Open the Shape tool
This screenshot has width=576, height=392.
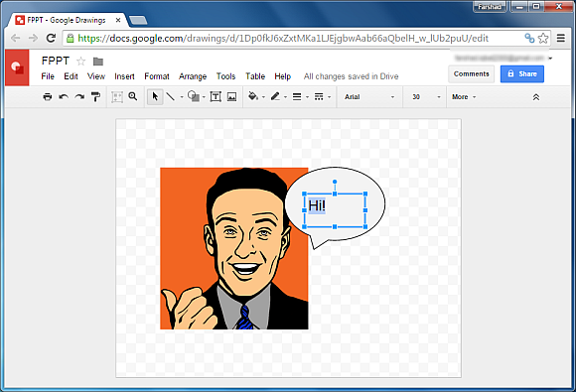194,96
